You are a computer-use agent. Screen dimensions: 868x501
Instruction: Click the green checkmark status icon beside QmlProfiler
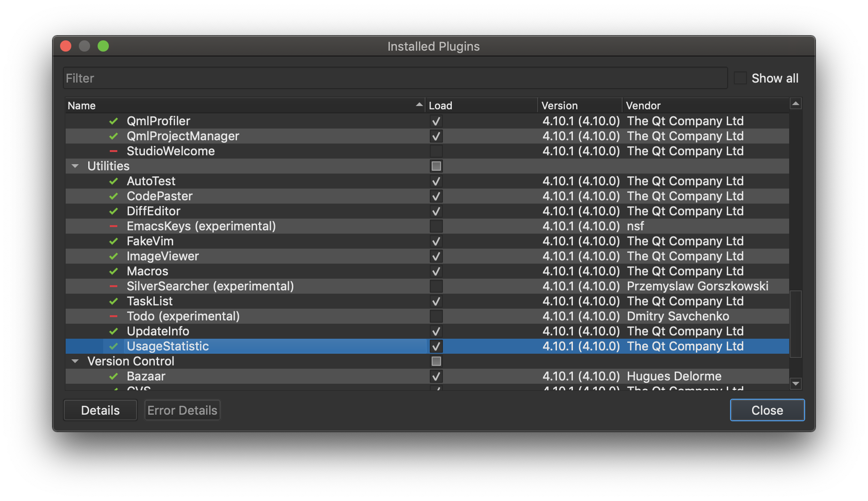click(x=114, y=121)
